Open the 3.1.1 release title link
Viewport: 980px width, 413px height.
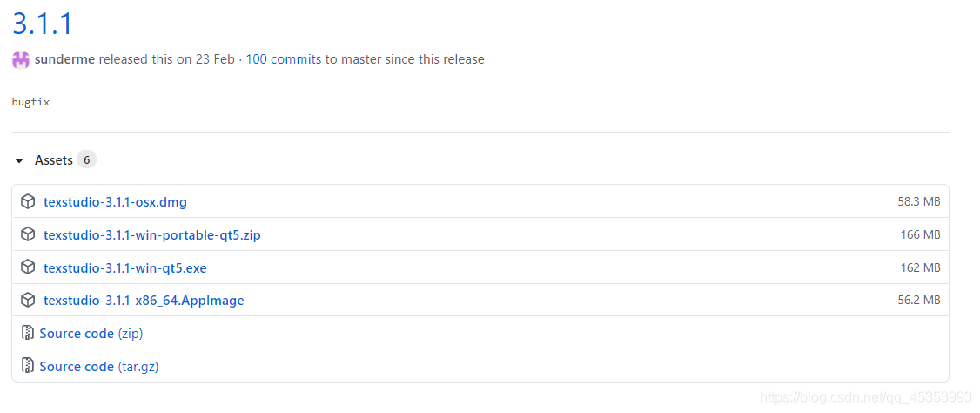[x=43, y=23]
